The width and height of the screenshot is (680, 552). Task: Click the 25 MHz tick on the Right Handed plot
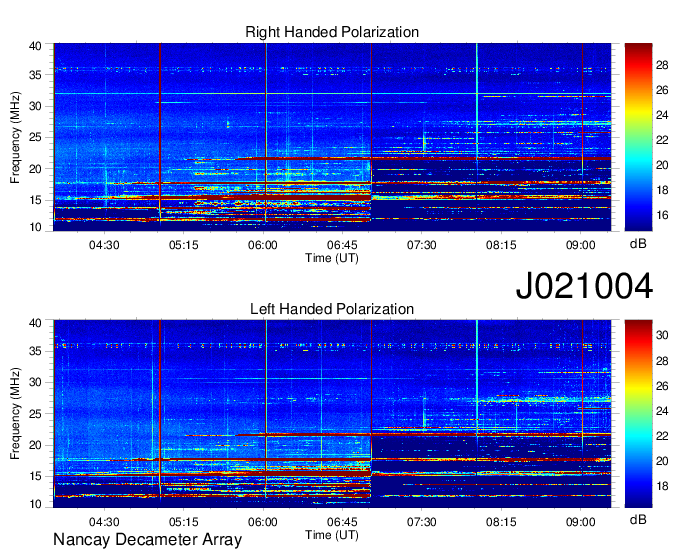35,137
